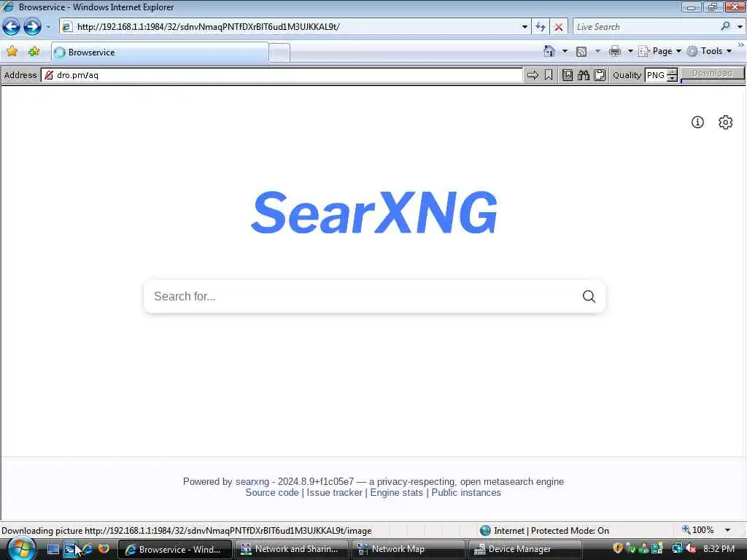Viewport: 747px width, 560px height.
Task: Click Internet Protected Mode status zone
Action: (544, 531)
